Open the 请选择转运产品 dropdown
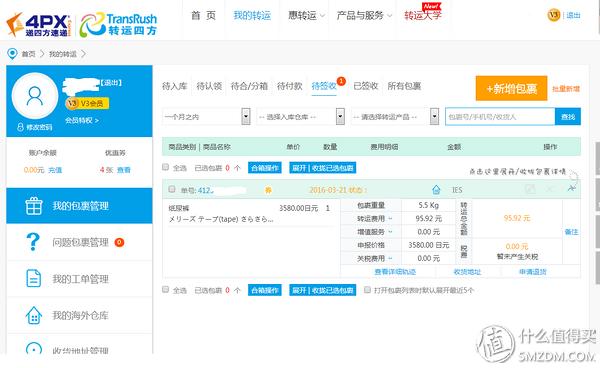 [395, 117]
